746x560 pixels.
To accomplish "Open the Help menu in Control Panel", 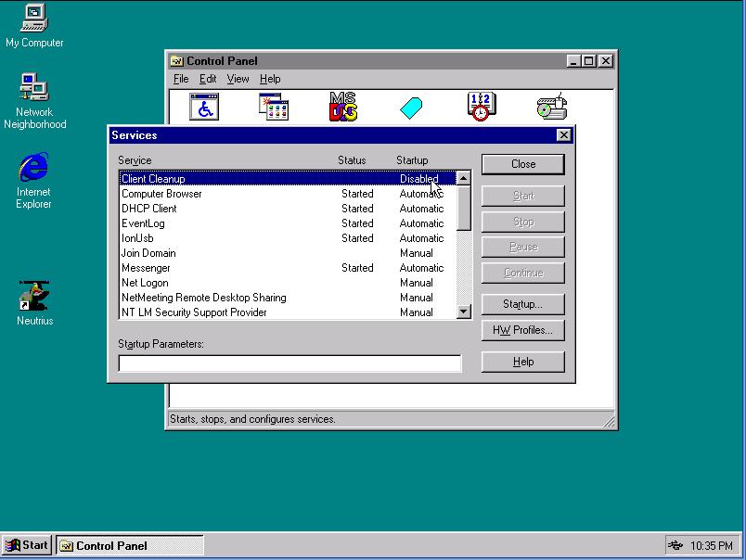I will pos(270,79).
